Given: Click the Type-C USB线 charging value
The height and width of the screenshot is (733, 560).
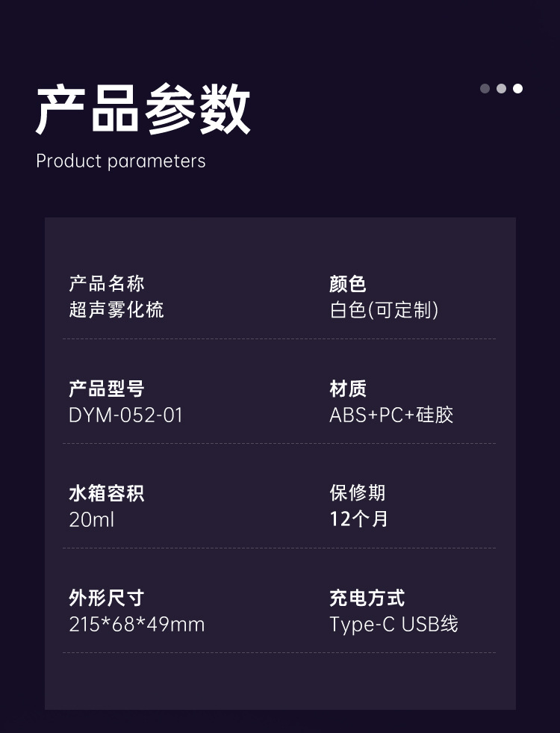Looking at the screenshot, I should coord(393,624).
